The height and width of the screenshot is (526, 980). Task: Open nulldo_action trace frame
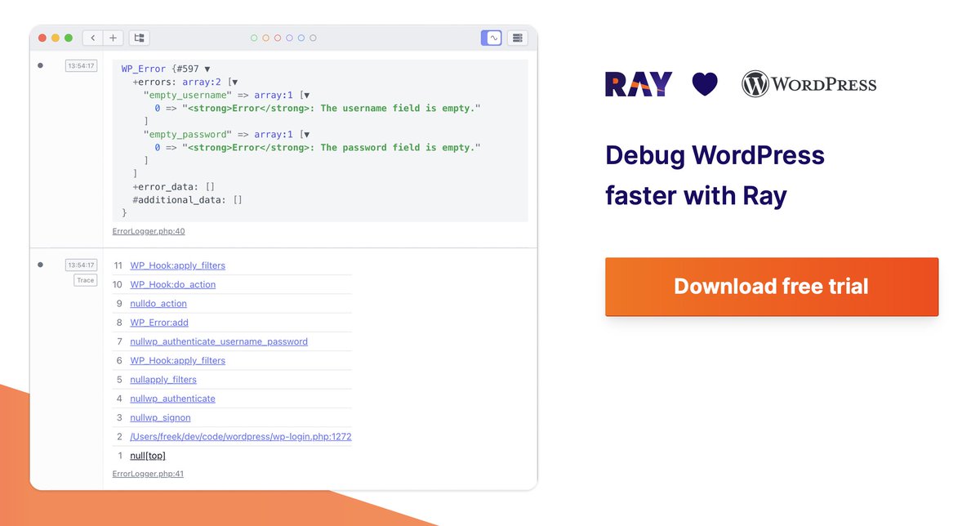[x=158, y=303]
